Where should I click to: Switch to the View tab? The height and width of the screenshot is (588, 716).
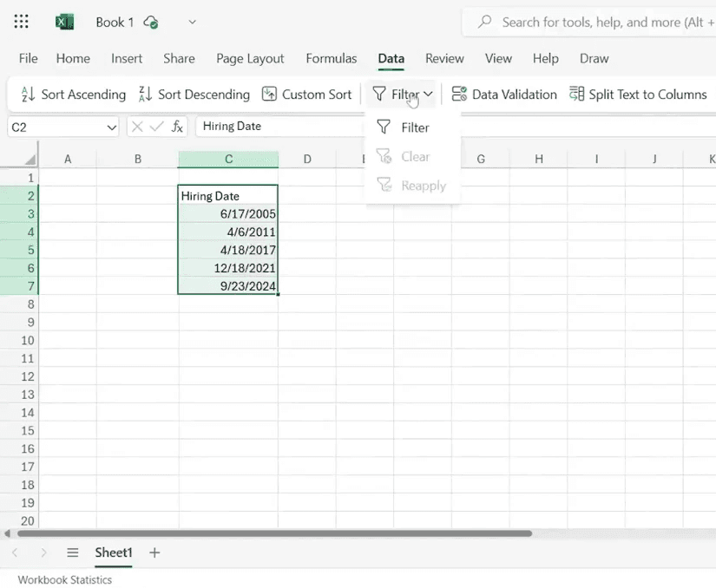498,58
